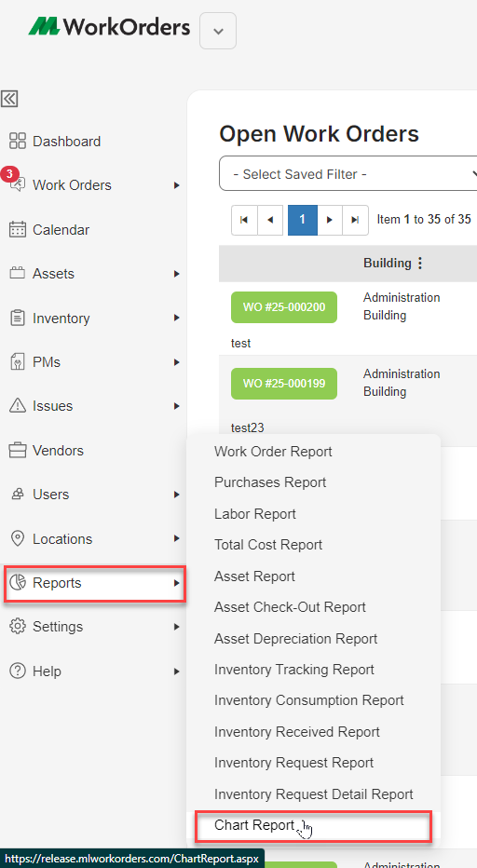Select the Inventory clipboard icon
477x868 pixels.
[18, 318]
